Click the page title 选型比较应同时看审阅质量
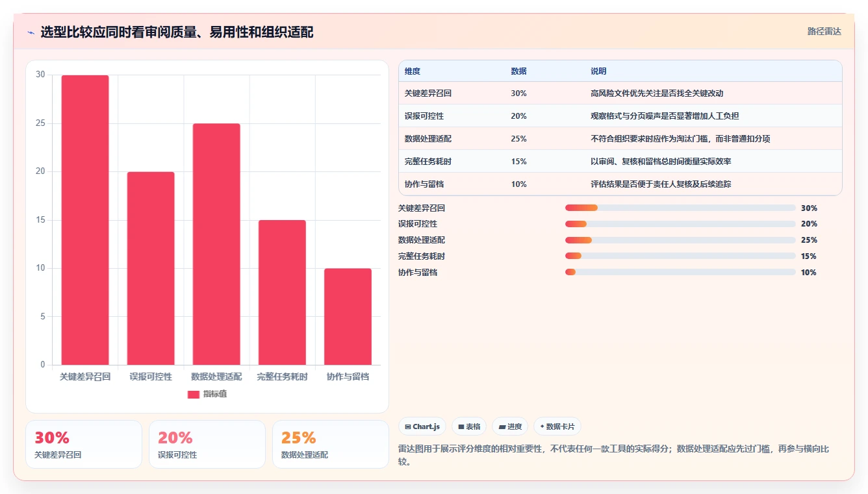 (177, 32)
